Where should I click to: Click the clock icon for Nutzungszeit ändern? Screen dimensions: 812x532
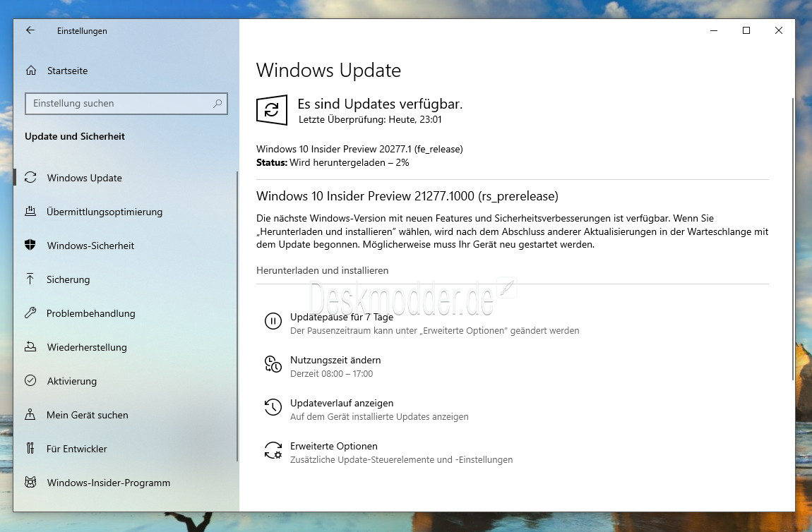273,364
